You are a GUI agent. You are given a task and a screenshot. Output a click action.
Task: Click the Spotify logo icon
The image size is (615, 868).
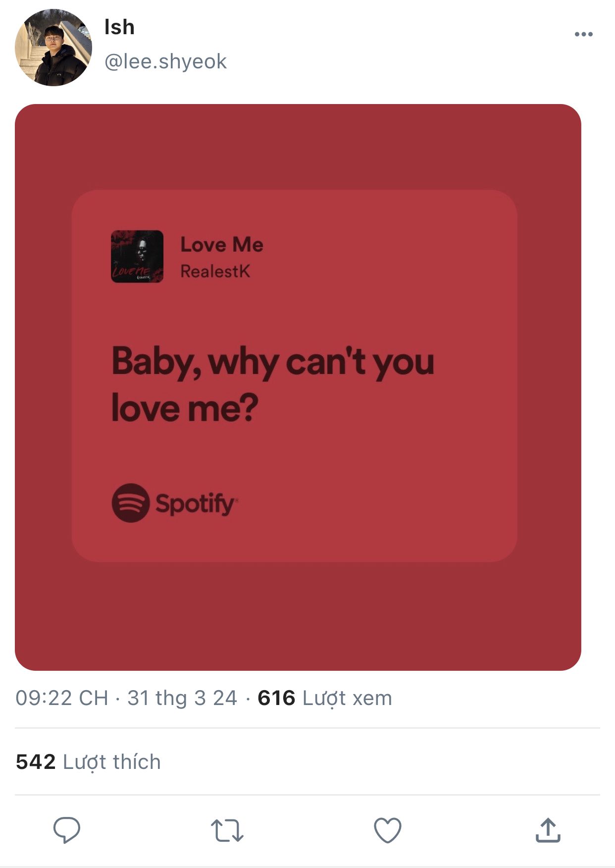130,503
